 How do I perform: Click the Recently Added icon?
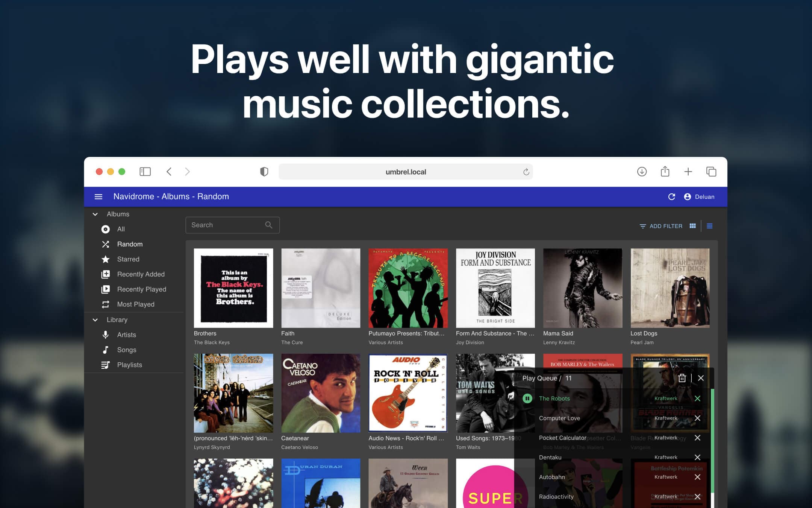pos(105,274)
